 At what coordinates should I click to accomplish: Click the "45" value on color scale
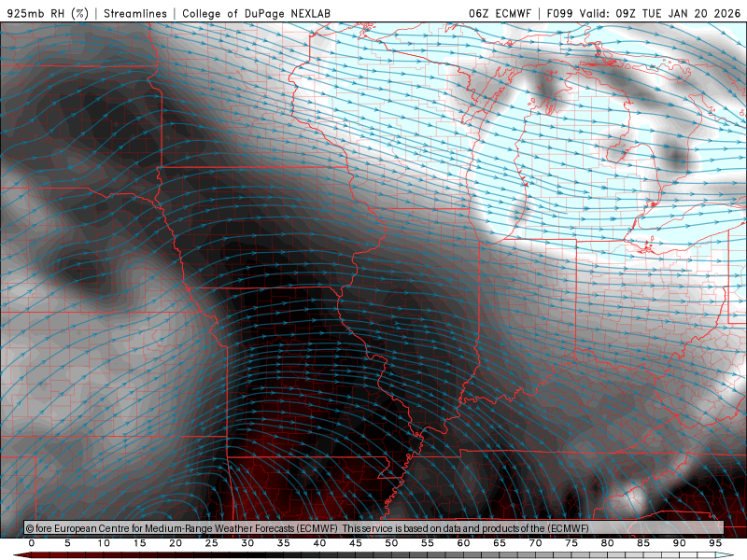(356, 543)
